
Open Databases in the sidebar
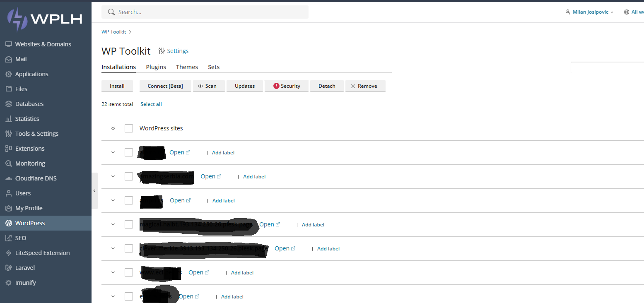(x=46, y=104)
